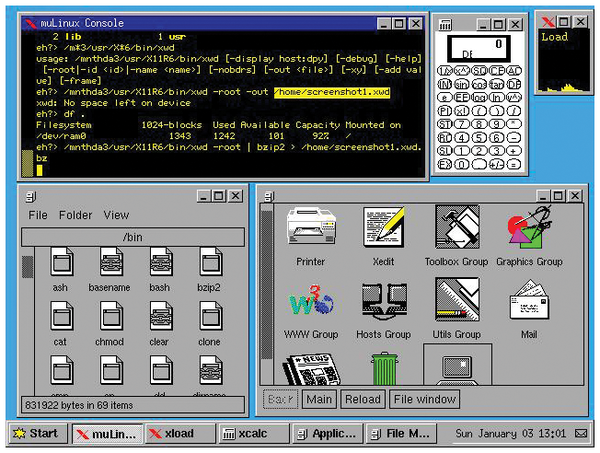Click '831922 bytes in 69 items' status text

[x=79, y=405]
